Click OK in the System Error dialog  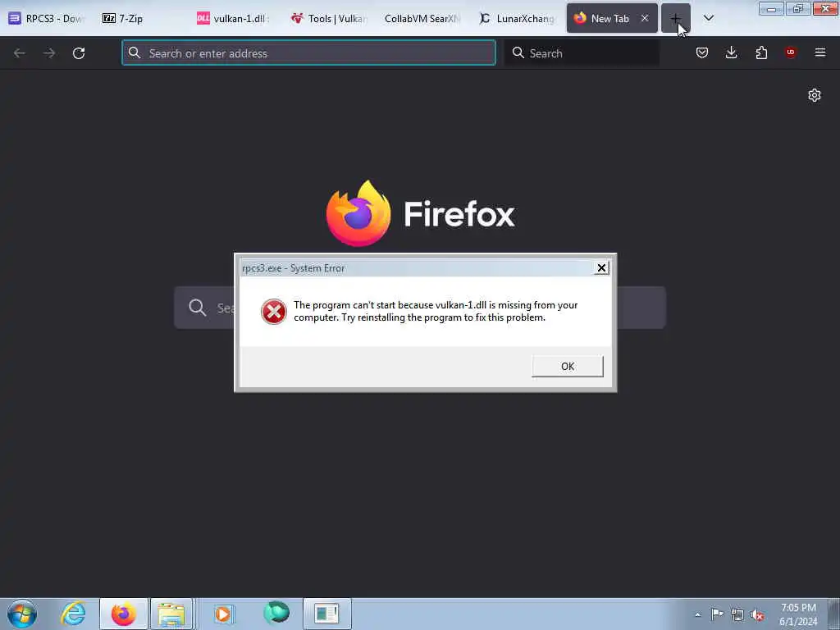[x=568, y=367]
